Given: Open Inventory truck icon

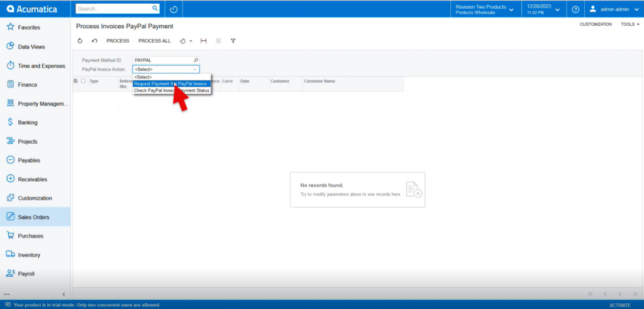Looking at the screenshot, I should (11, 254).
